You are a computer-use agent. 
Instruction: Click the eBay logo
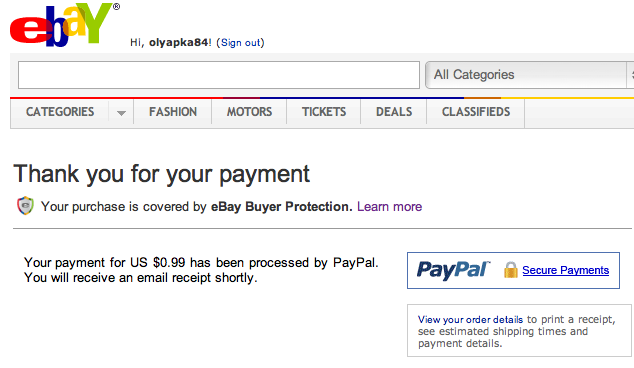65,24
